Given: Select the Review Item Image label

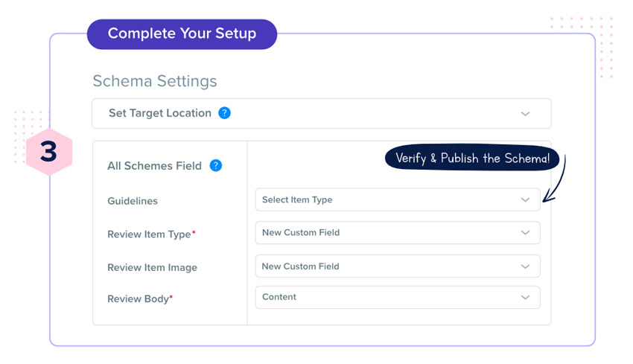Looking at the screenshot, I should click(x=152, y=267).
